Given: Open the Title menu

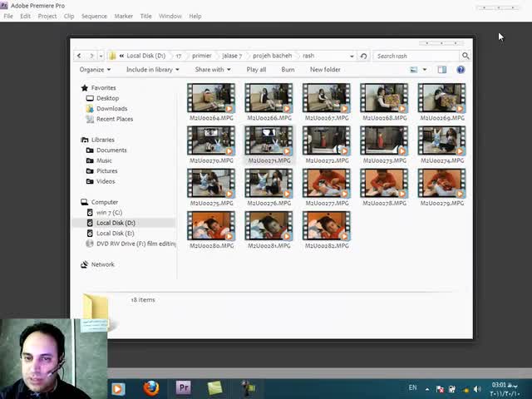Looking at the screenshot, I should click(146, 17).
